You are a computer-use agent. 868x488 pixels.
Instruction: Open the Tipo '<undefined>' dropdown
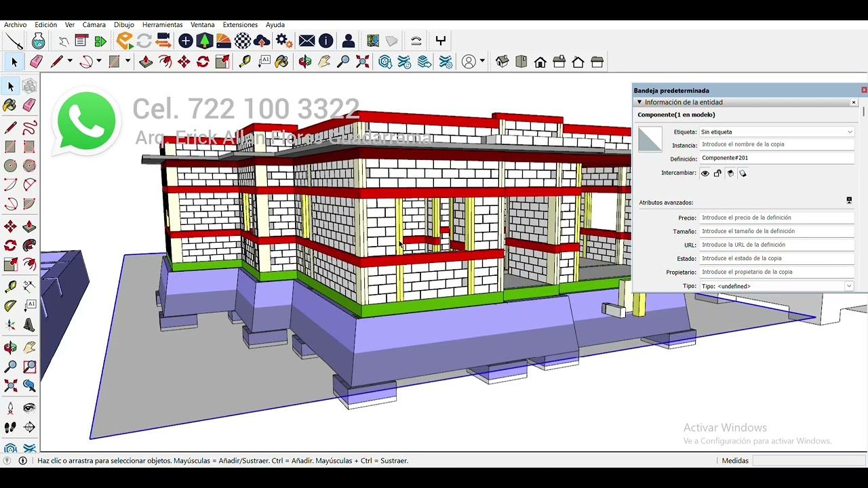click(x=776, y=286)
